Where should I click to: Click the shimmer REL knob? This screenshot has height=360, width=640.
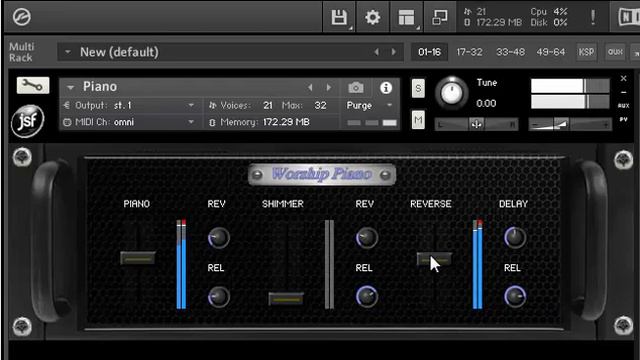(367, 297)
